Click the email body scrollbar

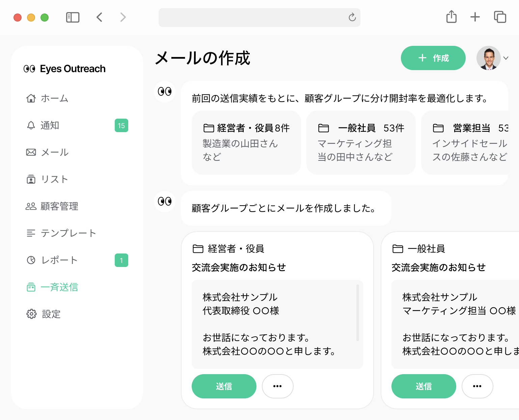pos(357,313)
